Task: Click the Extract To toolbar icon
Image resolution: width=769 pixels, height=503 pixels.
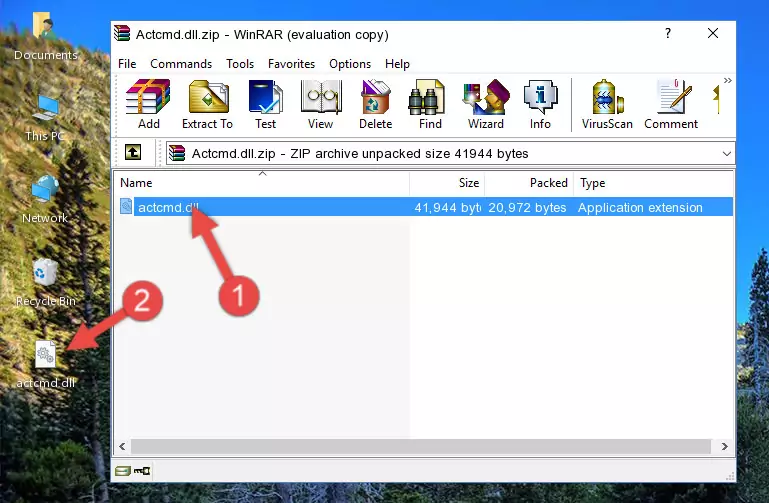Action: click(207, 104)
